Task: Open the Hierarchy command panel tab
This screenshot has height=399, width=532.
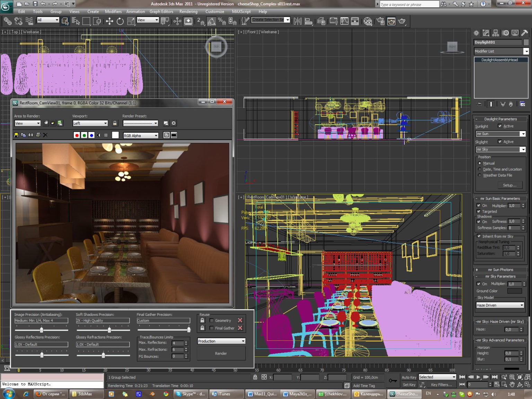Action: [x=496, y=33]
